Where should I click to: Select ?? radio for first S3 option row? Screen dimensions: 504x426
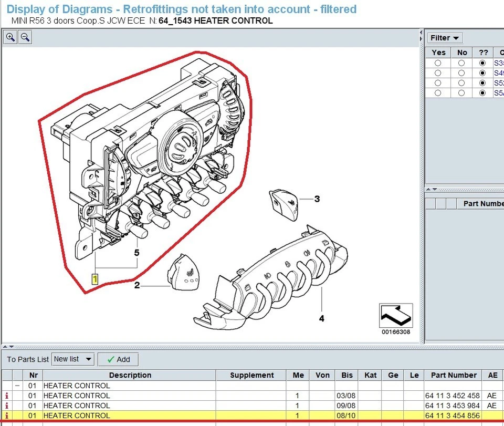pos(482,63)
